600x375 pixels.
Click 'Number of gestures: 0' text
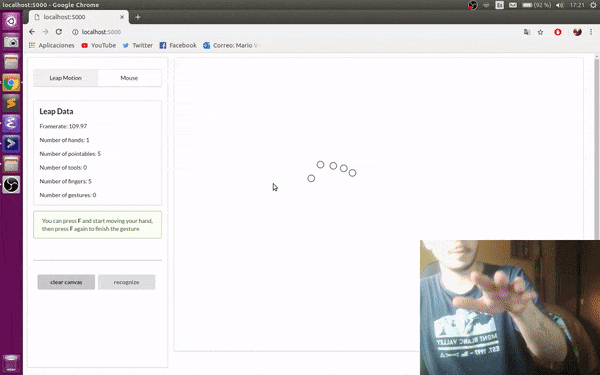(68, 195)
